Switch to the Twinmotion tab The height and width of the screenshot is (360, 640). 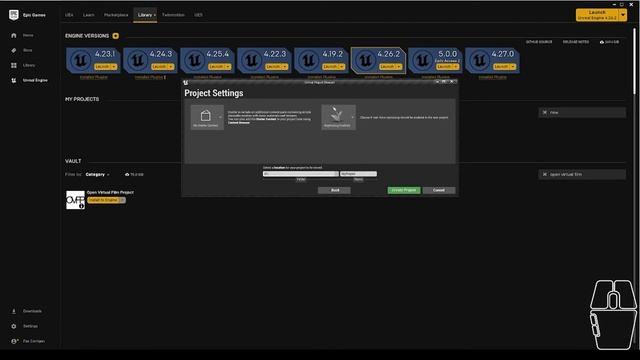tap(173, 15)
